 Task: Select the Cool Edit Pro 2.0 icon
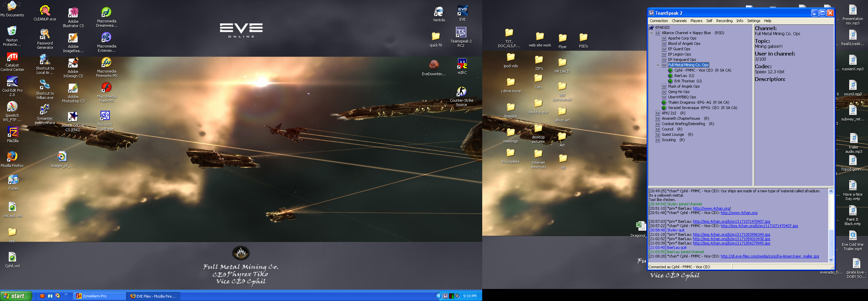(12, 86)
